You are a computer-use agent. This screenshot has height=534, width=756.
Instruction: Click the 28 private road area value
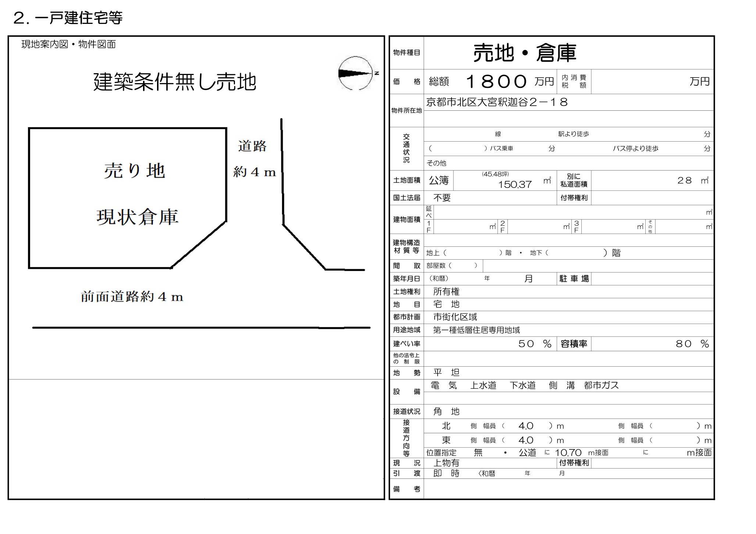684,180
